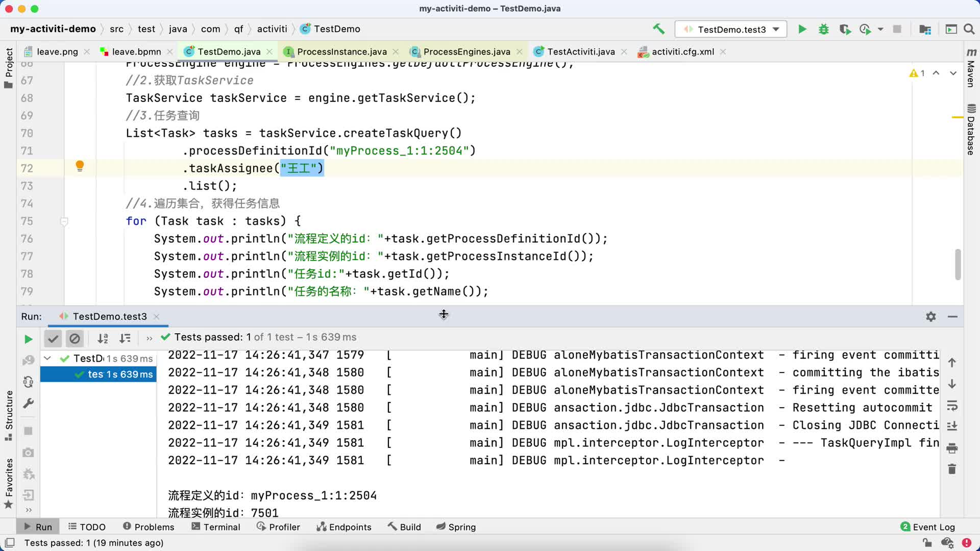Image resolution: width=980 pixels, height=551 pixels.
Task: Open the Problems tool window
Action: click(x=149, y=527)
